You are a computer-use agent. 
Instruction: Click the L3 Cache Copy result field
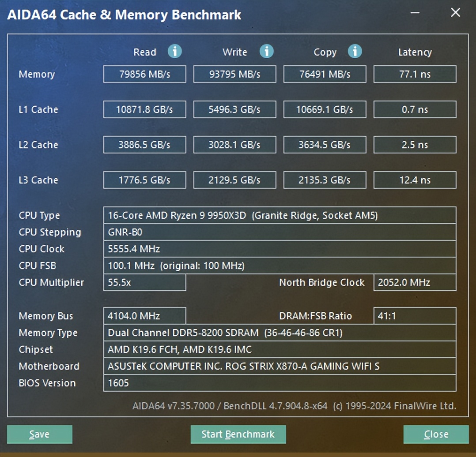pyautogui.click(x=325, y=180)
